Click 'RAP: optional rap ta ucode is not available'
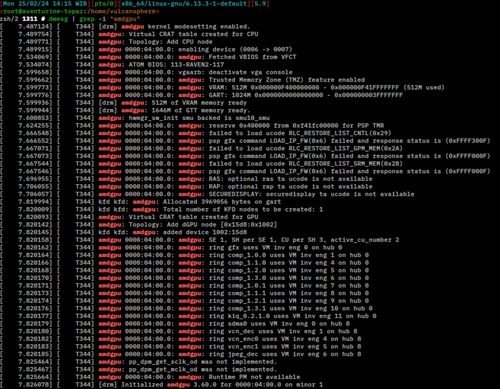The height and width of the screenshot is (389, 500). pos(290,187)
